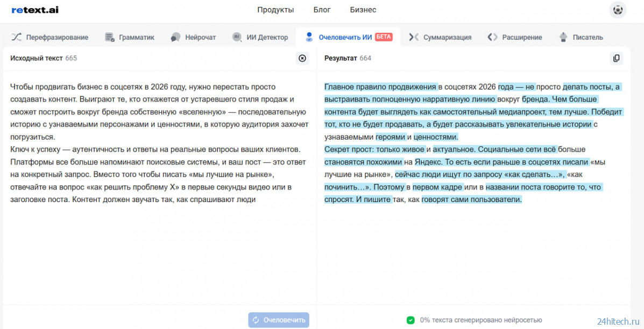This screenshot has width=644, height=329.
Task: Click the Расширение brackets icon
Action: point(492,37)
